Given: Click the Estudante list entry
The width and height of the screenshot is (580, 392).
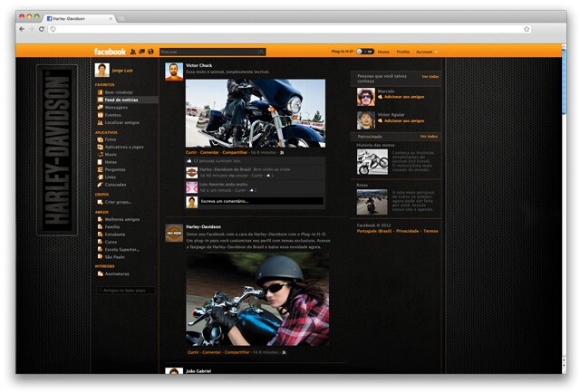Looking at the screenshot, I should click(115, 234).
